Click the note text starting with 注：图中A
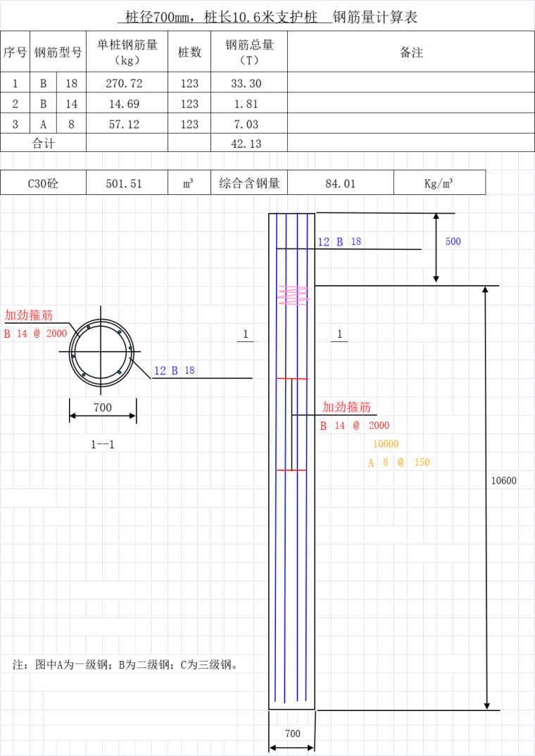 click(x=127, y=664)
